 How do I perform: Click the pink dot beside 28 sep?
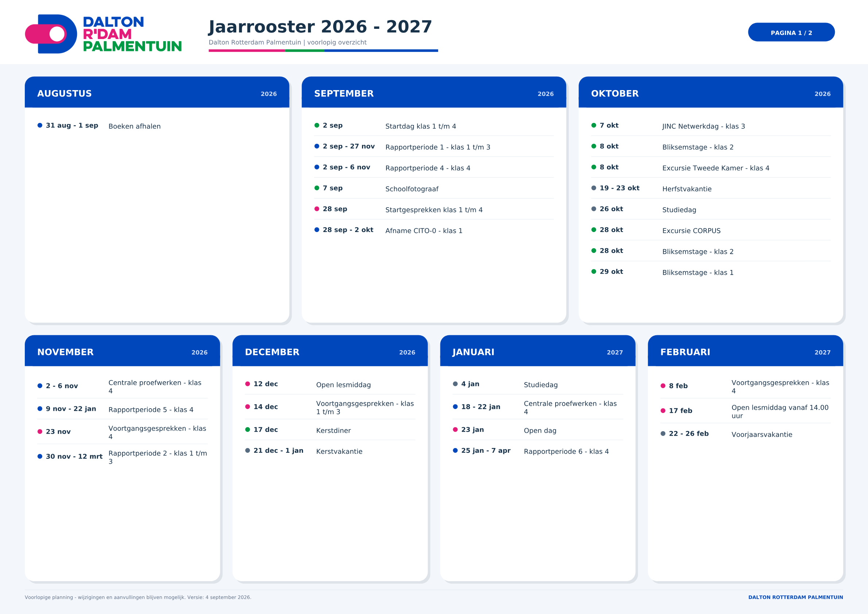317,209
